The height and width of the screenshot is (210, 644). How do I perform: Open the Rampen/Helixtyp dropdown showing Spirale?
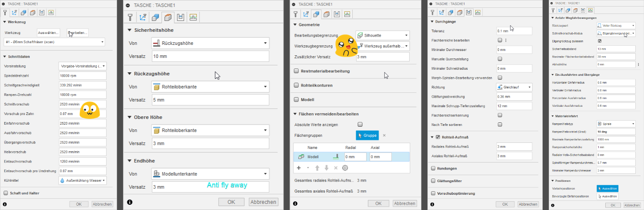pos(616,124)
